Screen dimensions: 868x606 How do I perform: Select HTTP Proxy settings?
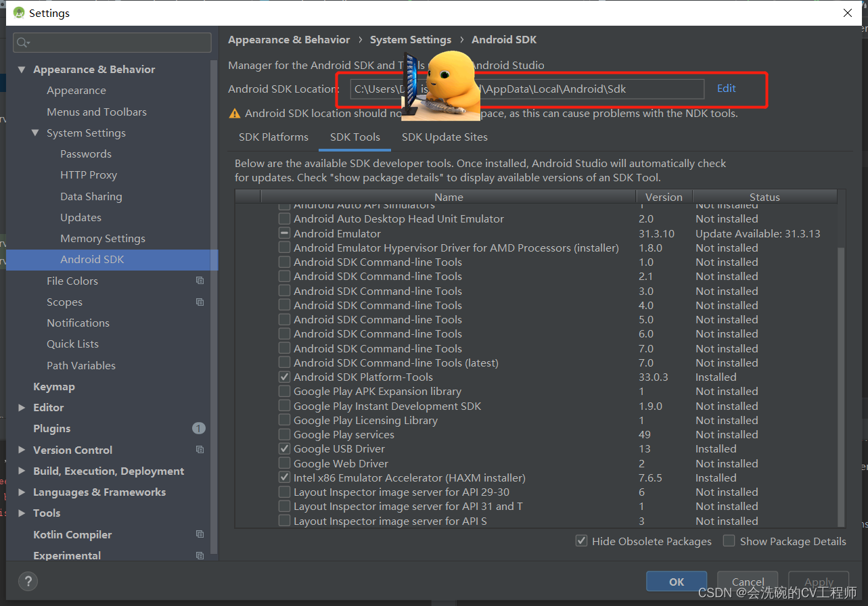tap(89, 175)
